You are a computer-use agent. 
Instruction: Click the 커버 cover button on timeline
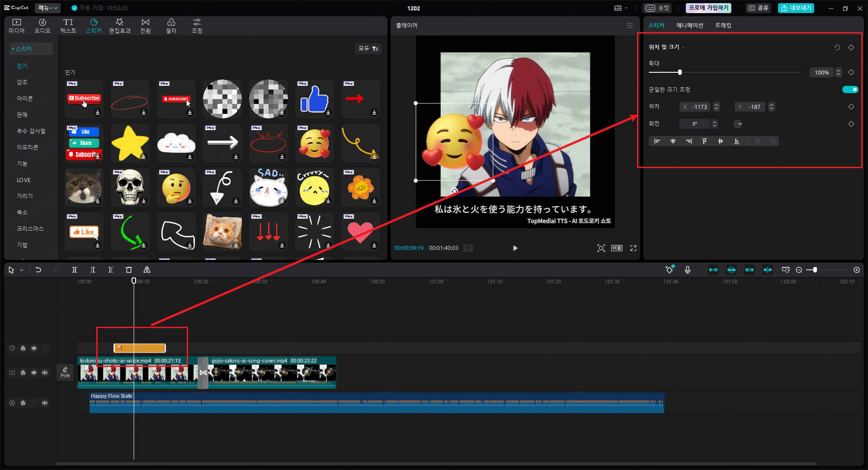[x=65, y=372]
